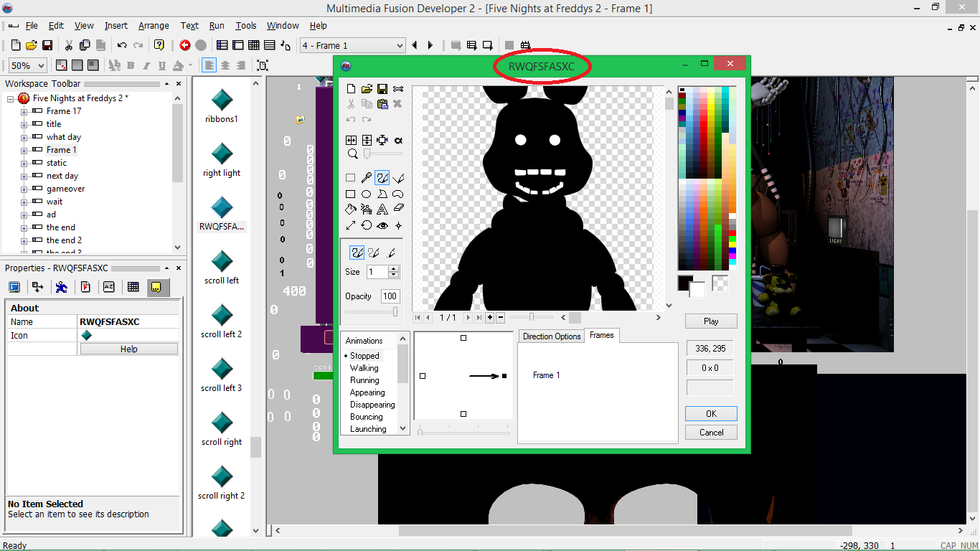
Task: Open the Movement properties running-man tab
Action: pos(62,287)
